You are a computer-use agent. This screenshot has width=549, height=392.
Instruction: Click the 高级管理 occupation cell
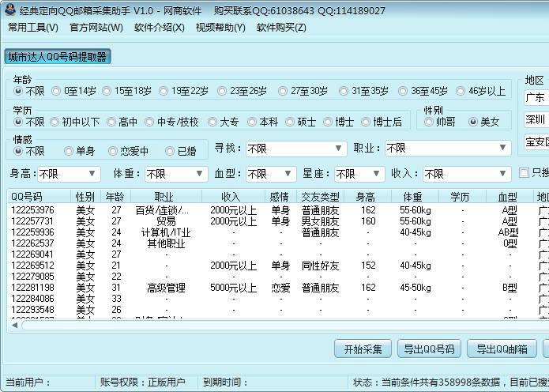point(166,288)
